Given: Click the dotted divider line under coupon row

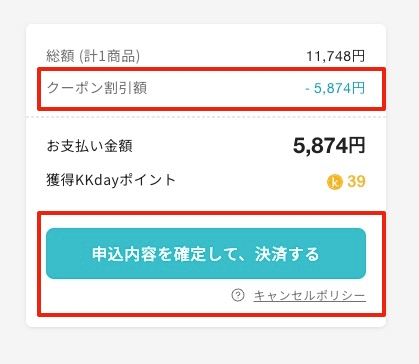Looking at the screenshot, I should [x=206, y=117].
